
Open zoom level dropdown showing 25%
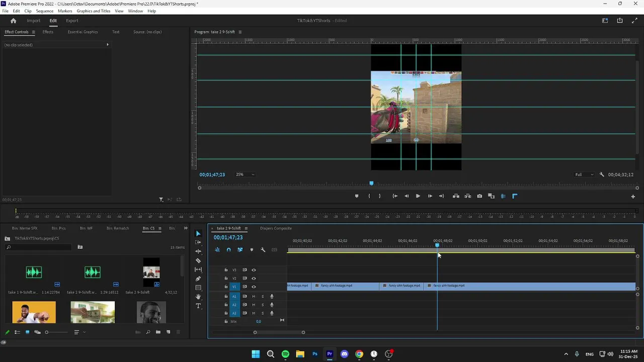245,174
